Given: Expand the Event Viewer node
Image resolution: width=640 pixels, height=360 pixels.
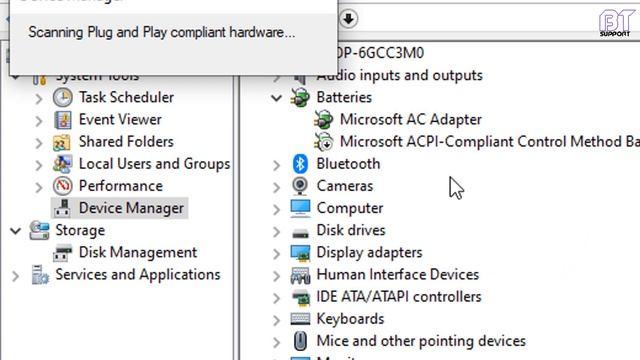Looking at the screenshot, I should [x=38, y=121].
